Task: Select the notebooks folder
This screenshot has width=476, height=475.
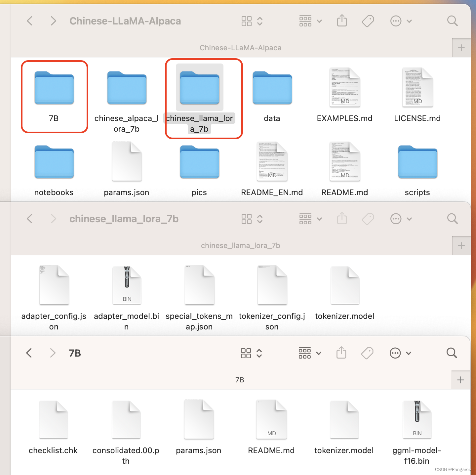Action: [54, 162]
